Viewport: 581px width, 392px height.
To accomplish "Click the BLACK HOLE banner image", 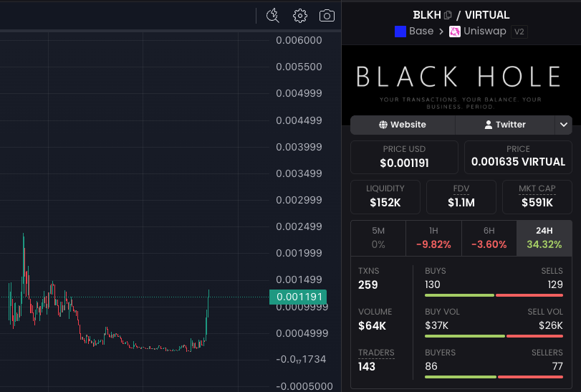I will [461, 85].
